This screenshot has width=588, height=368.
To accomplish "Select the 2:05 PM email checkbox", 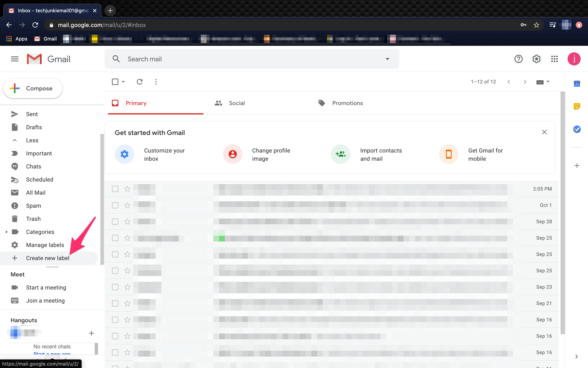I will (115, 189).
